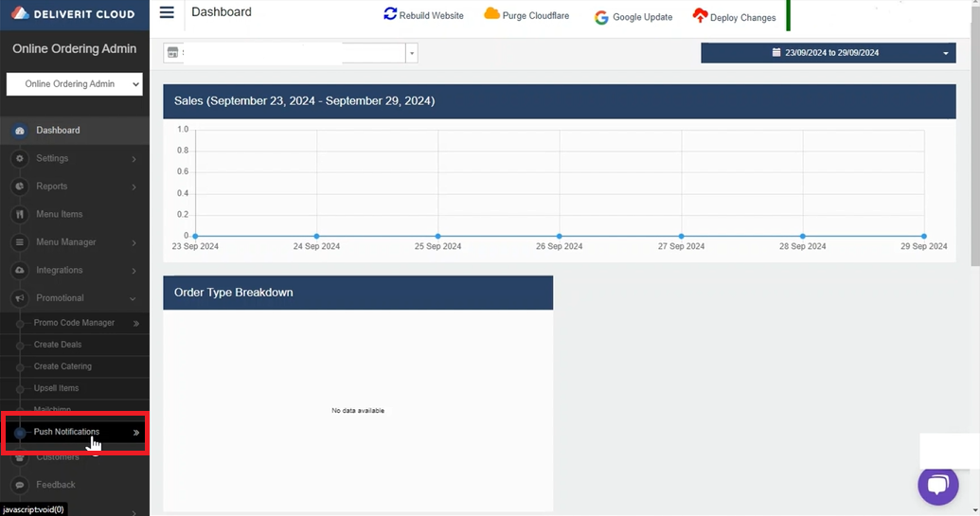This screenshot has height=516, width=980.
Task: Click the Deploy Changes cloud upload icon
Action: [x=700, y=15]
